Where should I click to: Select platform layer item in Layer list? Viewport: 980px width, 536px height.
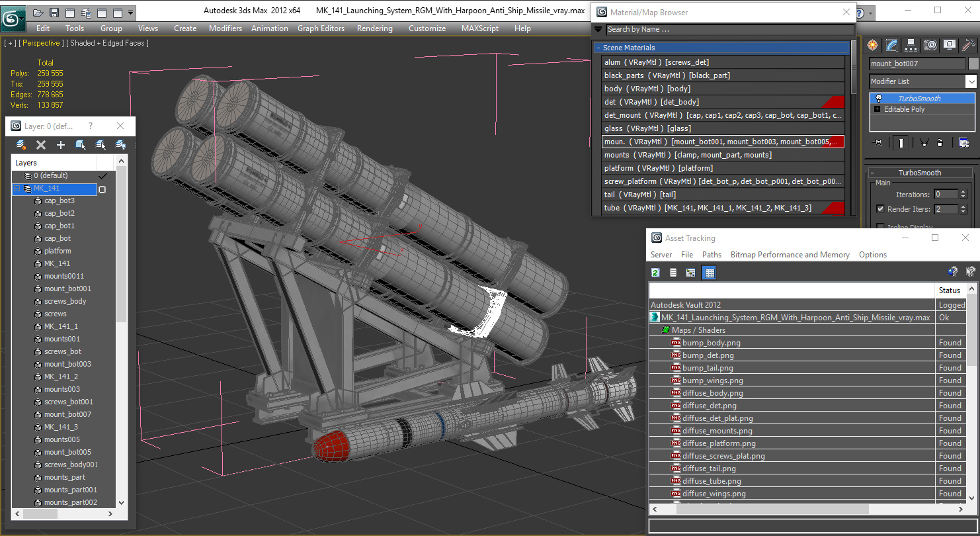[x=58, y=251]
